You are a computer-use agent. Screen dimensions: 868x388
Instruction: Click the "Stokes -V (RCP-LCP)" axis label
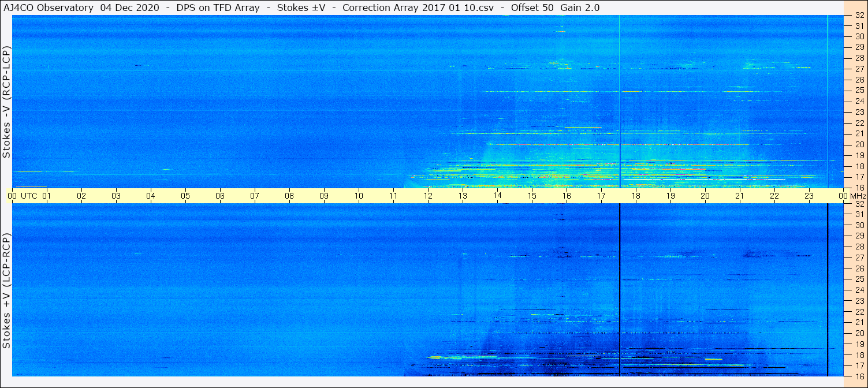point(7,102)
